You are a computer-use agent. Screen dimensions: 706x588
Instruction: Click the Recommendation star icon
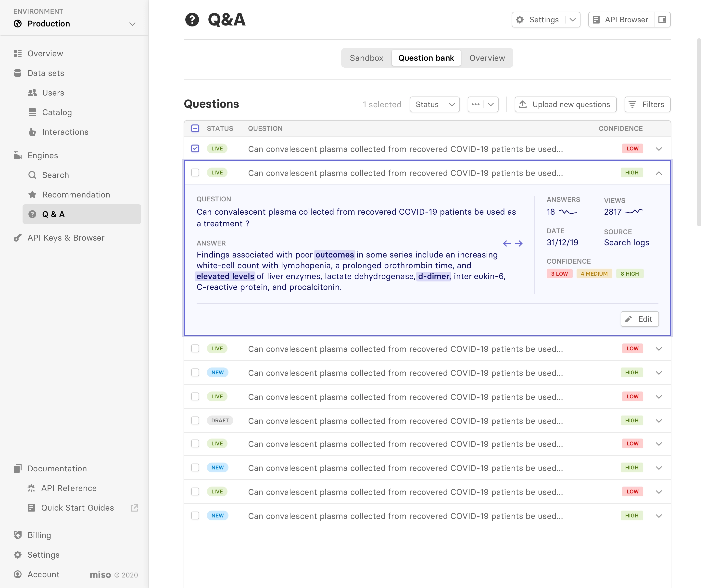point(32,195)
